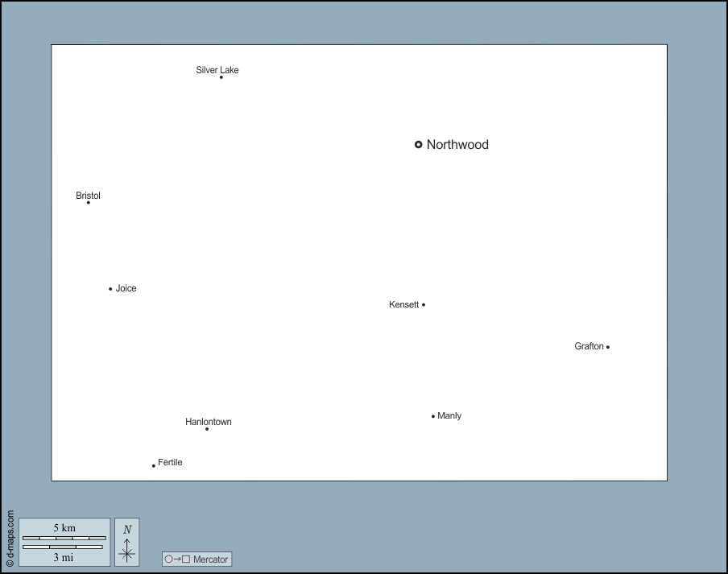728x574 pixels.
Task: Open the d-maps.com copyright link
Action: pyautogui.click(x=10, y=539)
